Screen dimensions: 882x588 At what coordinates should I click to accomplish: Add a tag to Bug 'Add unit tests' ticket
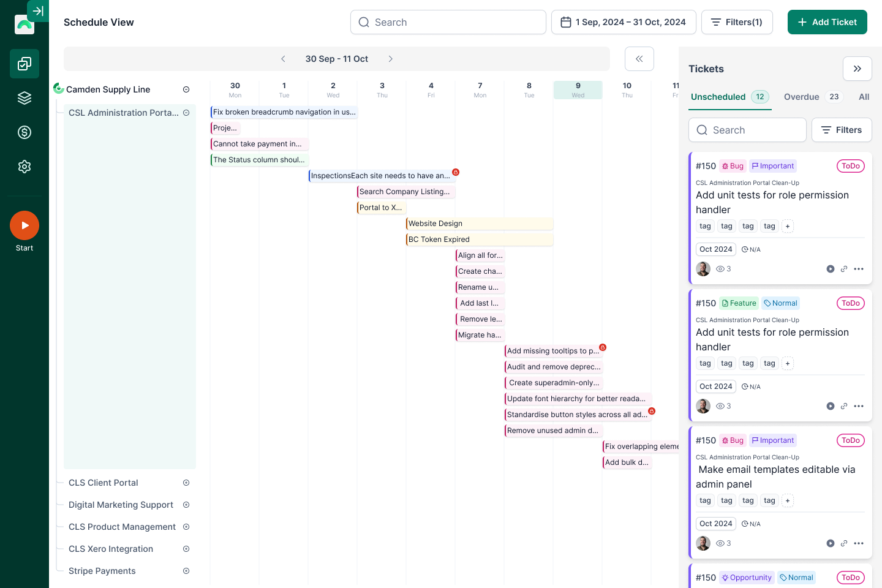[788, 226]
